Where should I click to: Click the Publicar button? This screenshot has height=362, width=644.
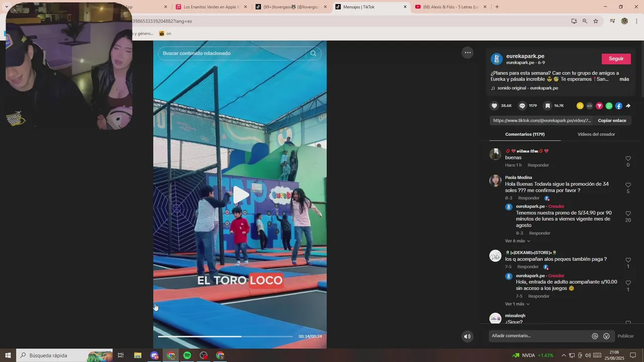point(625,336)
